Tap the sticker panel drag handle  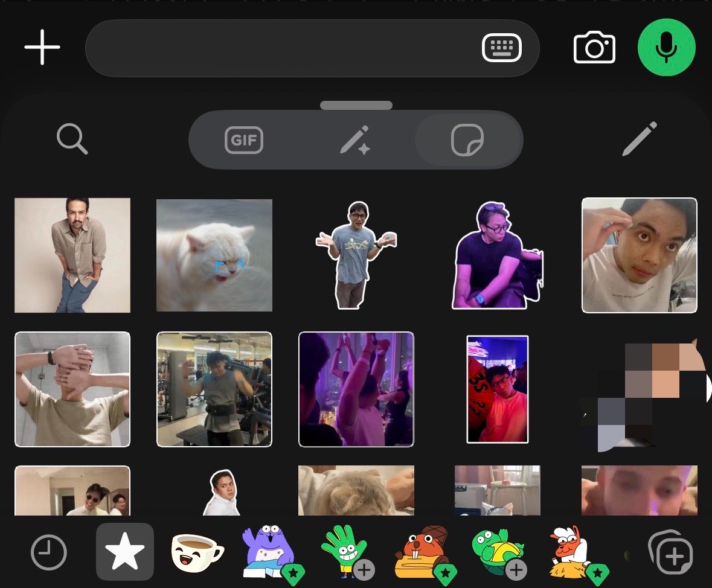pos(356,105)
